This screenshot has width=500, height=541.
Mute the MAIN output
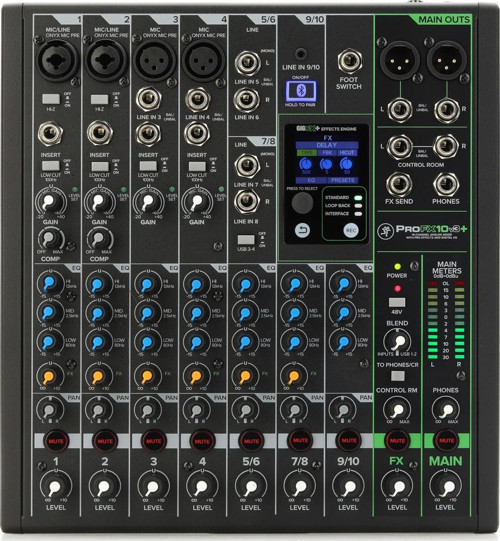coord(446,441)
